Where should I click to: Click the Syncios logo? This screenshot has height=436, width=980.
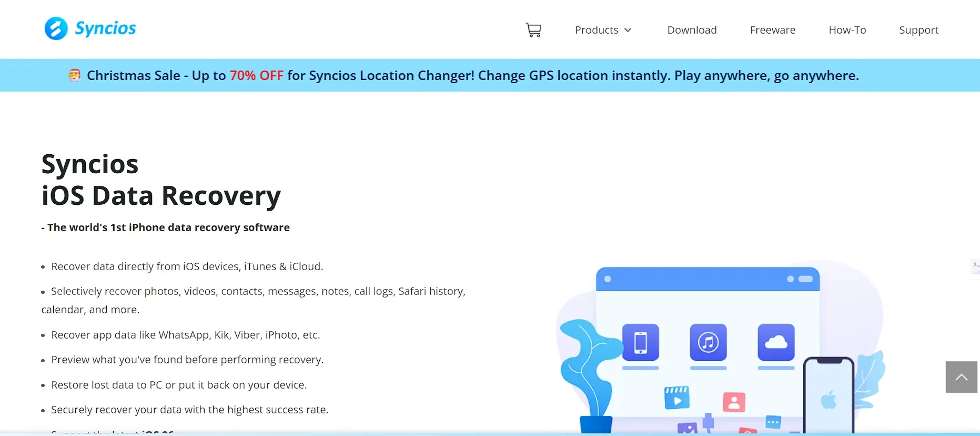click(90, 28)
